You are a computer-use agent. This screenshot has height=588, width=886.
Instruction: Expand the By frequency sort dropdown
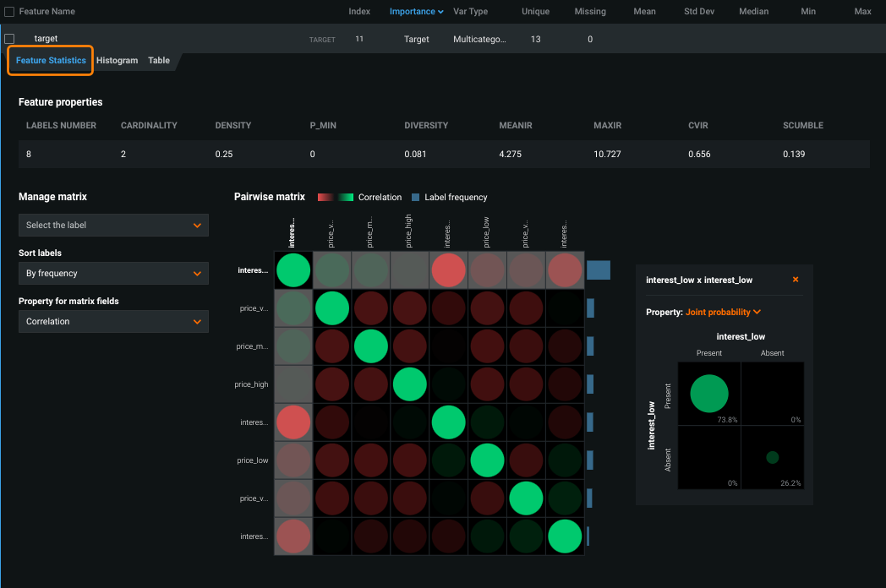click(x=113, y=274)
